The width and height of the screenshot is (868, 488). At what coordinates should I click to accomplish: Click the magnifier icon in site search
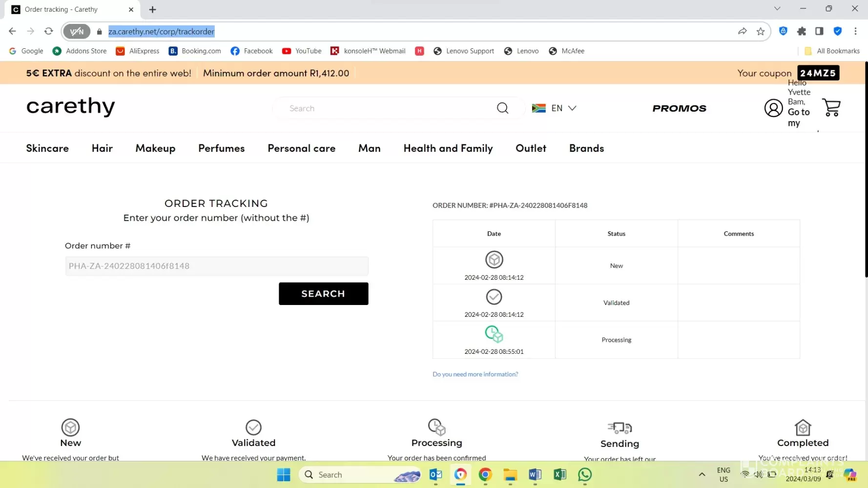coord(502,108)
